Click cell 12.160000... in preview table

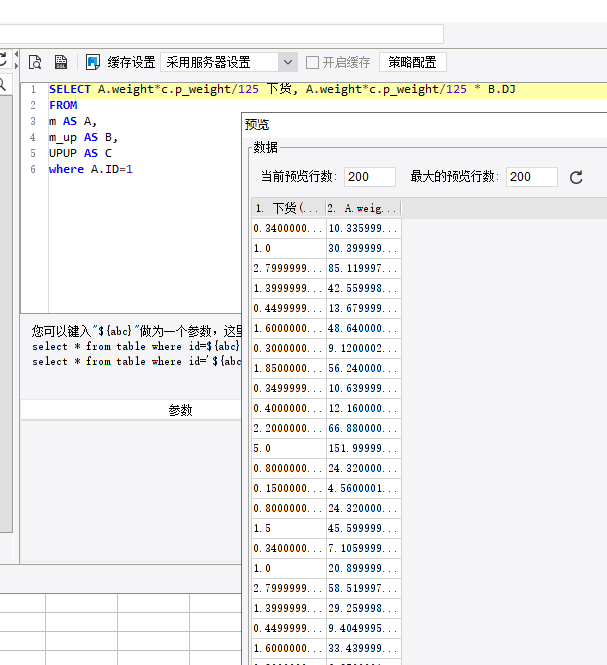coord(364,408)
